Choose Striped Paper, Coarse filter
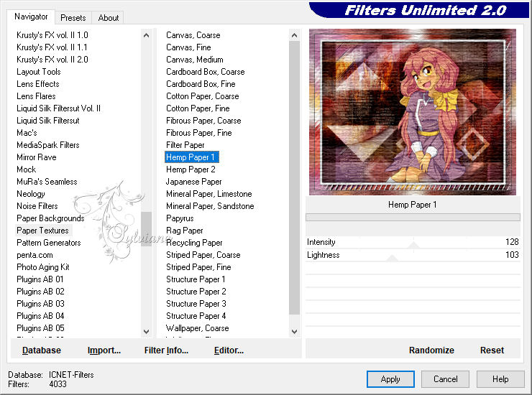 [x=203, y=255]
